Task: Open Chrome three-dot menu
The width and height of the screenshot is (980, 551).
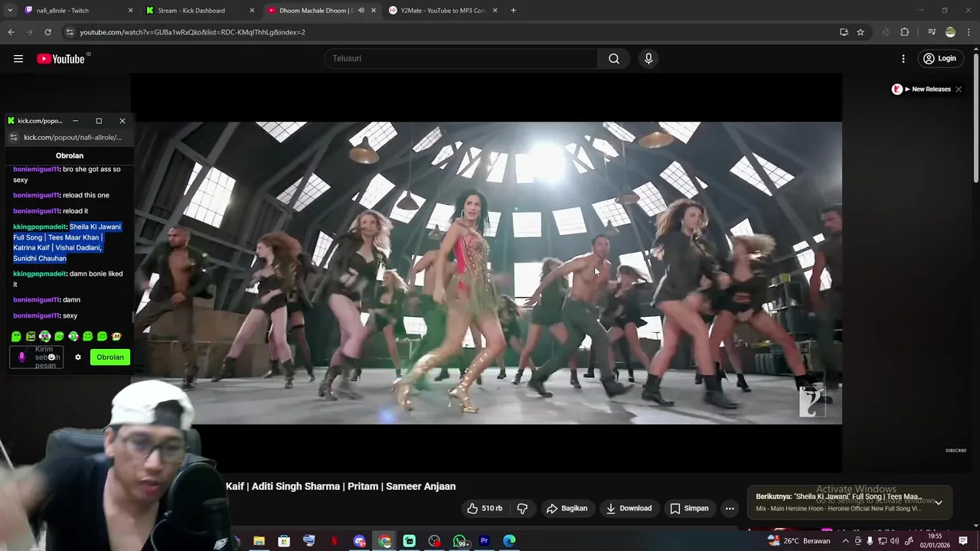Action: [968, 32]
